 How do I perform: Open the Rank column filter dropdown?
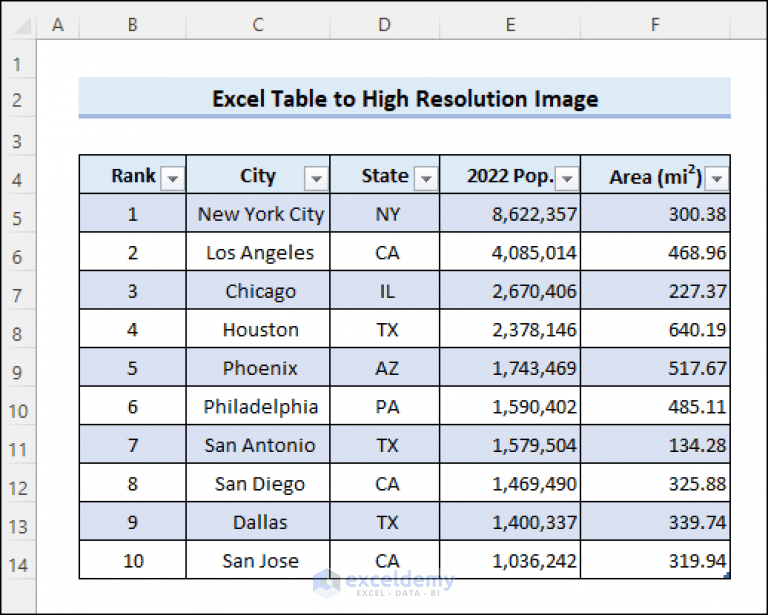coord(172,179)
